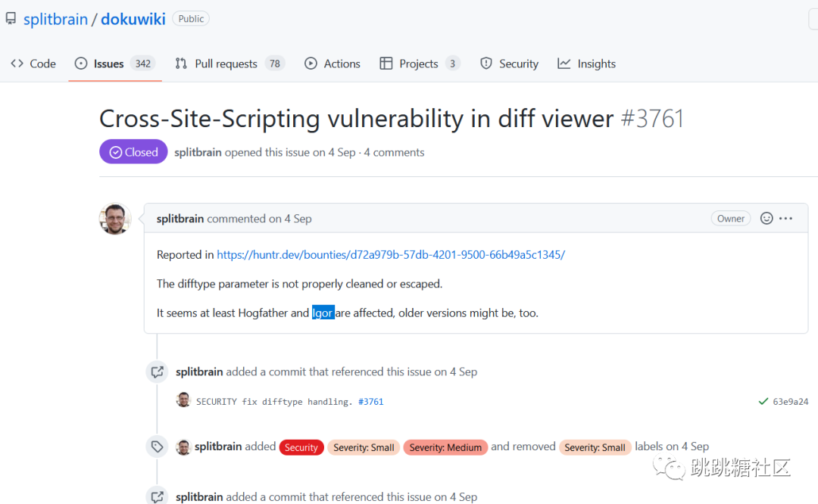Click the Security shield icon
818x504 pixels.
tap(485, 64)
